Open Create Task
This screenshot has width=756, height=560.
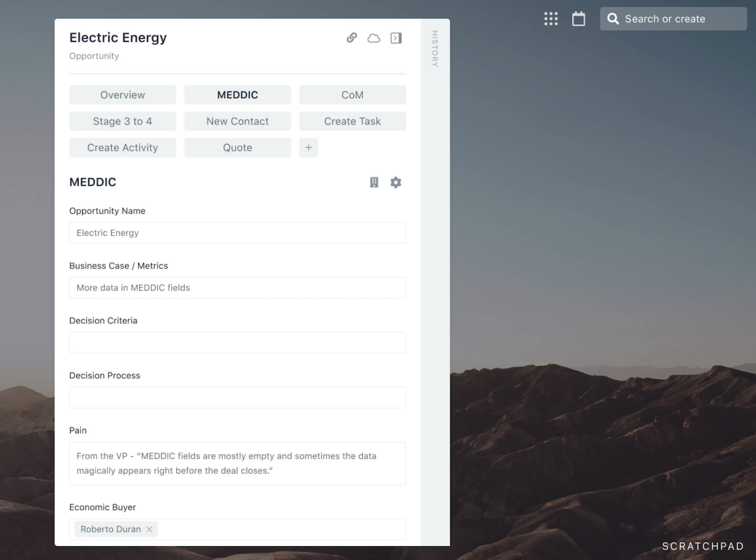click(x=352, y=121)
